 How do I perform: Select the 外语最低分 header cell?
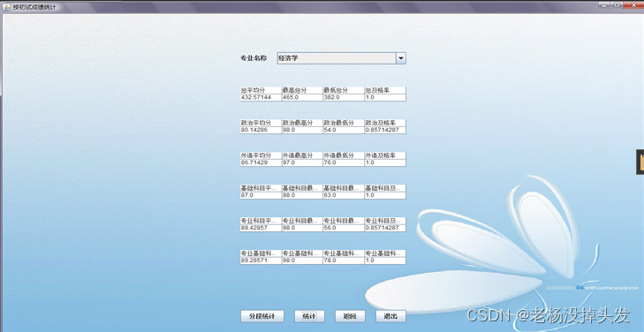pos(344,155)
